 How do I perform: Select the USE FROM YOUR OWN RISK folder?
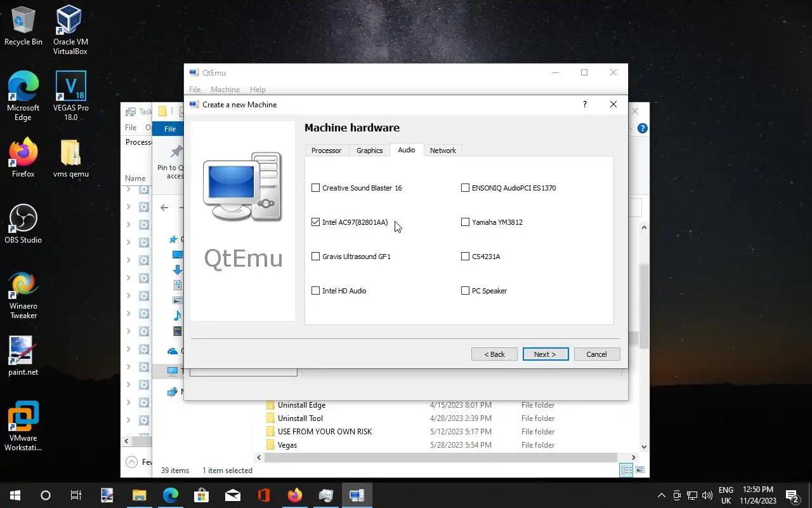(x=325, y=432)
